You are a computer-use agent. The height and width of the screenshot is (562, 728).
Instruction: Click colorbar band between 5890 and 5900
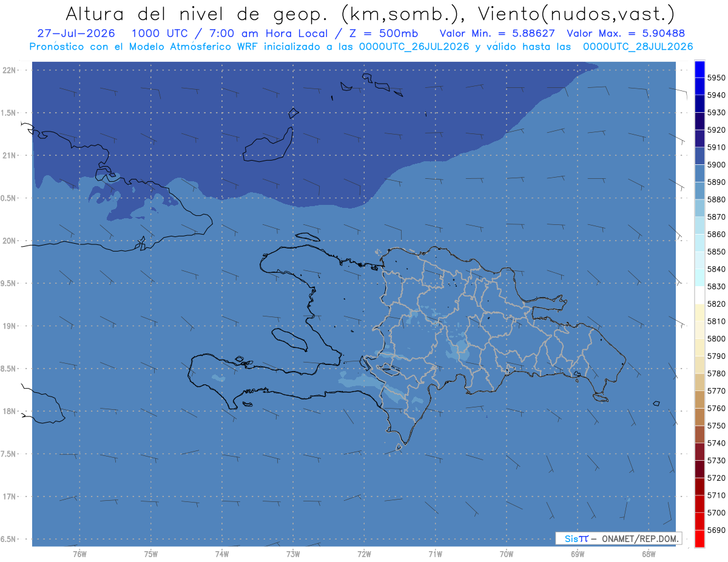699,173
